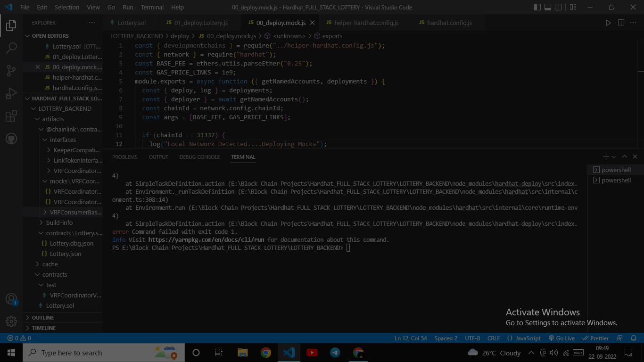Open Explorer views and more actions ellipsis

point(91,23)
